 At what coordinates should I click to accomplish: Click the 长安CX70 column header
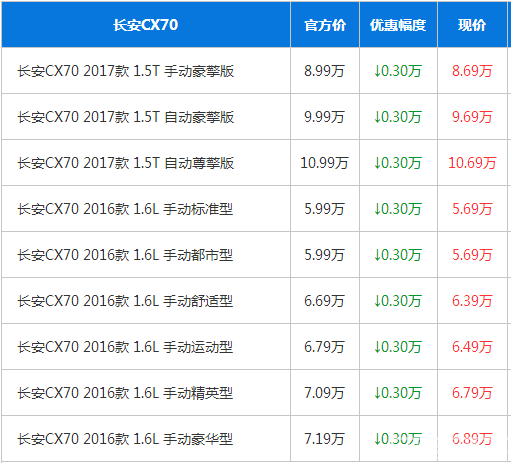coord(145,25)
